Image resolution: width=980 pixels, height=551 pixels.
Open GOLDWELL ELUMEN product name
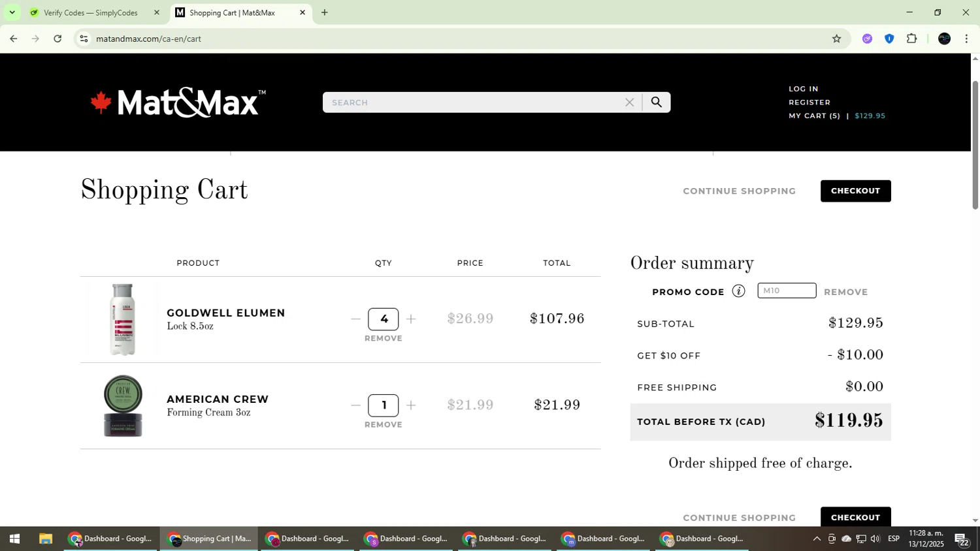226,313
